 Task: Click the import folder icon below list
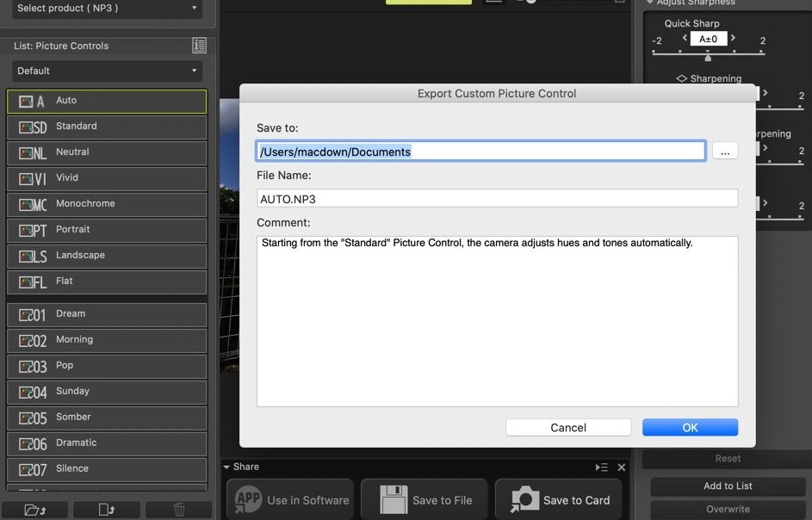pos(35,510)
